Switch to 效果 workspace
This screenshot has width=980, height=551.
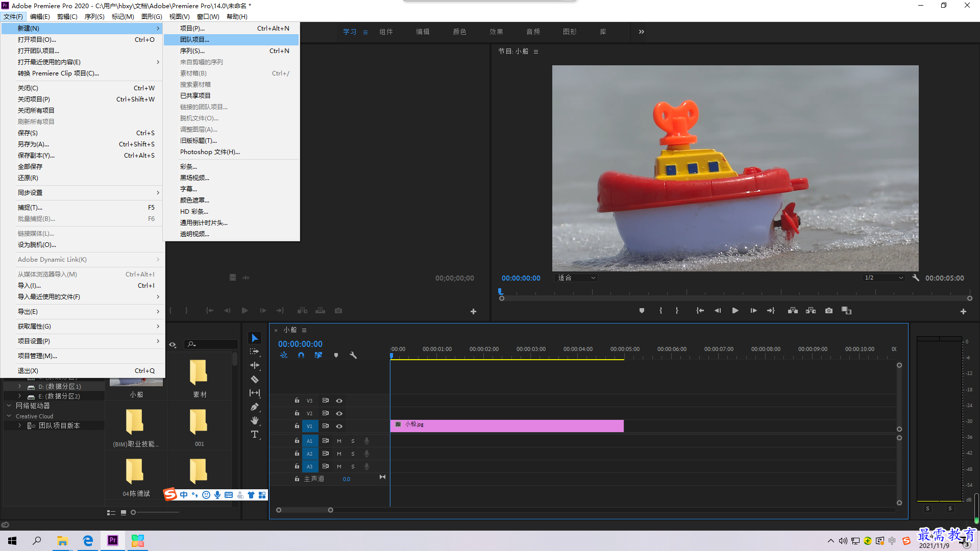(x=496, y=32)
